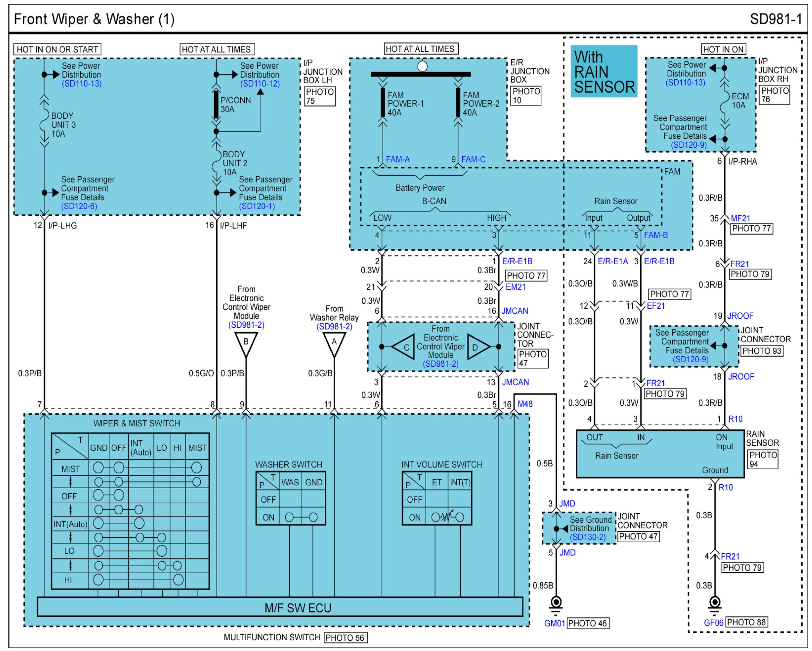Click the FAM POWER-1 40A fuse symbol

pyautogui.click(x=383, y=102)
